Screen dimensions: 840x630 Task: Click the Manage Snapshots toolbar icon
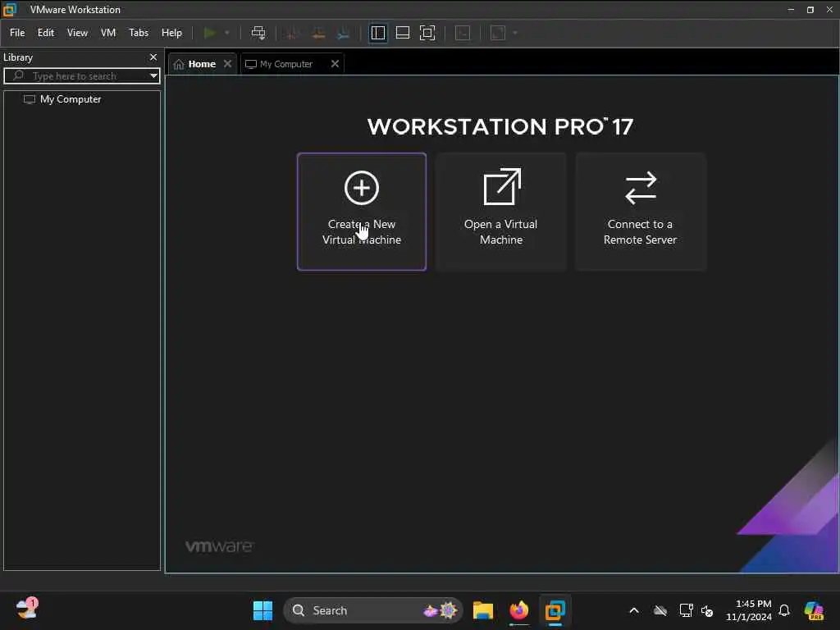click(344, 33)
